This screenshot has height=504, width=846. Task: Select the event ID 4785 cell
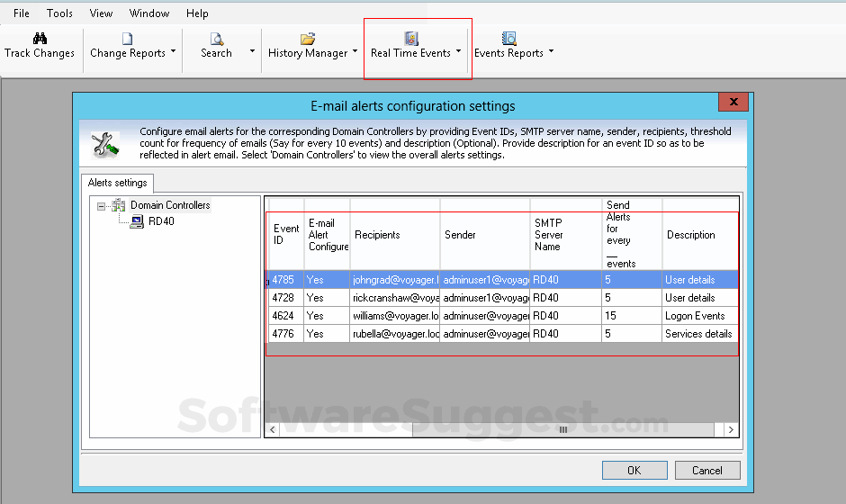pos(286,280)
